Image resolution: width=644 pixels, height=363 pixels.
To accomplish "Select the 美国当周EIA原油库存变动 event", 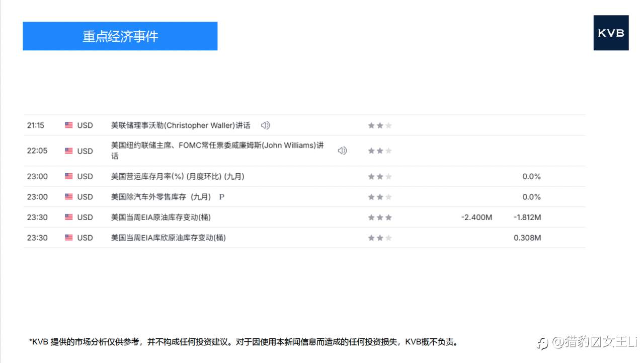I will pyautogui.click(x=161, y=217).
